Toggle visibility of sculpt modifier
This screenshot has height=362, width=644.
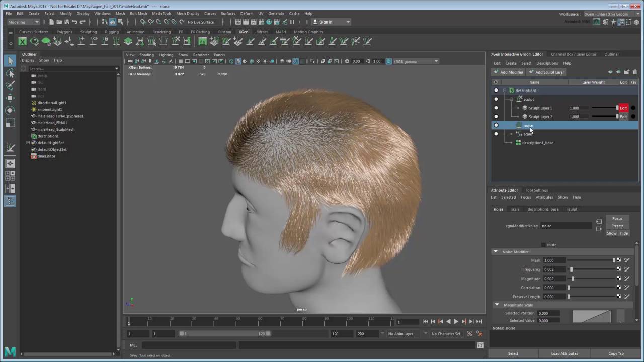[496, 99]
